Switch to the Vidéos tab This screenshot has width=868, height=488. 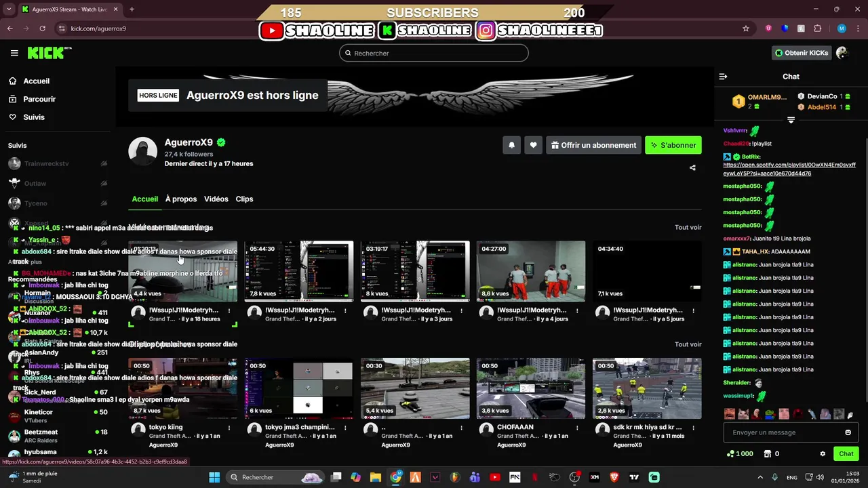click(x=216, y=199)
